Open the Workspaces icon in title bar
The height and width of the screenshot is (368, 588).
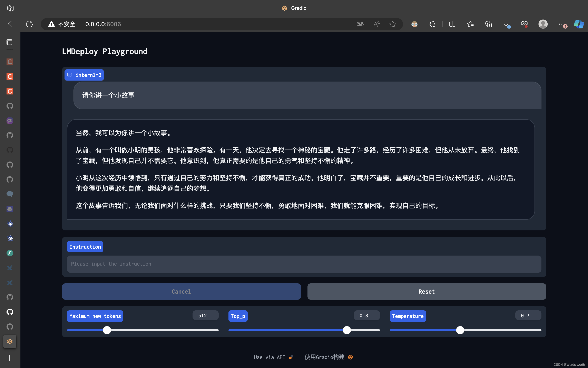tap(10, 8)
